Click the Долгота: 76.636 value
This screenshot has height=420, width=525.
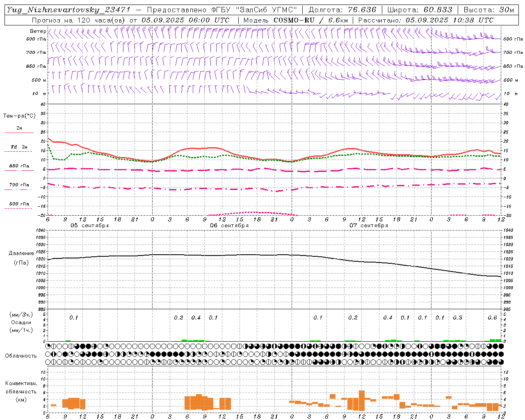coord(342,10)
